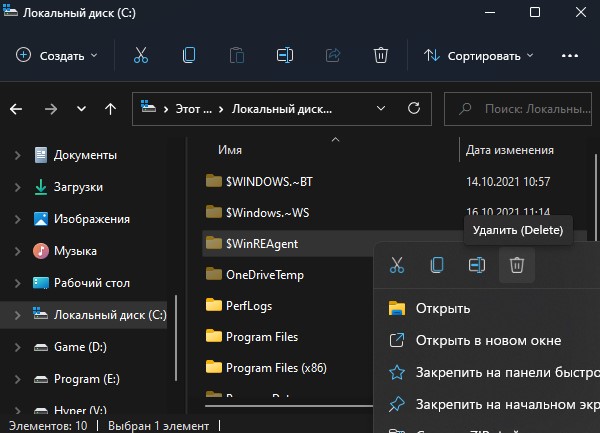600x433 pixels.
Task: Go forward with the right arrow
Action: 51,109
